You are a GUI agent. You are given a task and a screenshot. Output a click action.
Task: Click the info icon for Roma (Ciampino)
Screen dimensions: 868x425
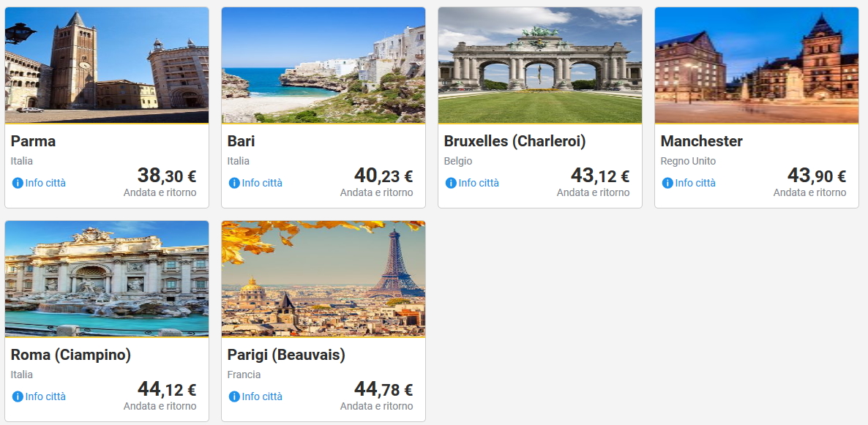pyautogui.click(x=18, y=396)
